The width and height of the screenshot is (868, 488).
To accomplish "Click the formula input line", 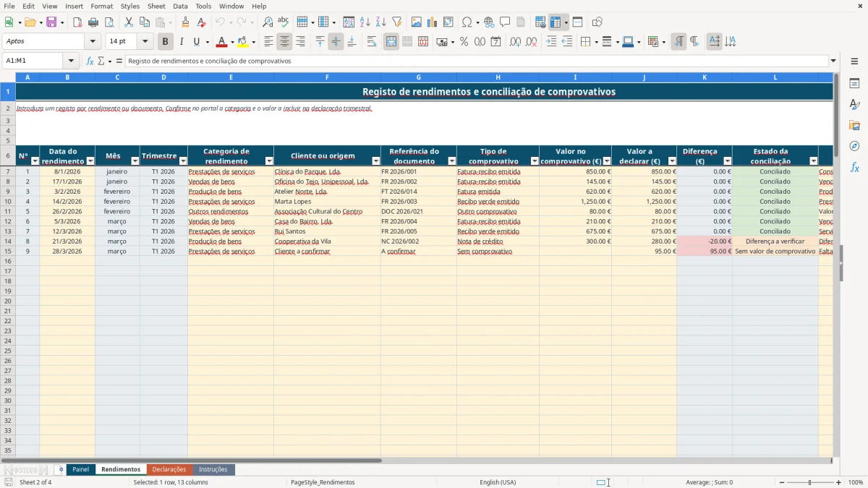I will (x=477, y=61).
